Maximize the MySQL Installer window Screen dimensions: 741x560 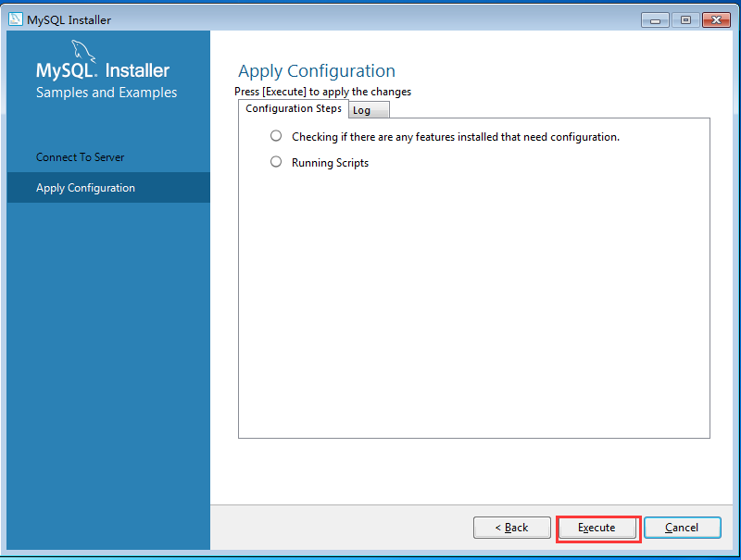point(685,19)
